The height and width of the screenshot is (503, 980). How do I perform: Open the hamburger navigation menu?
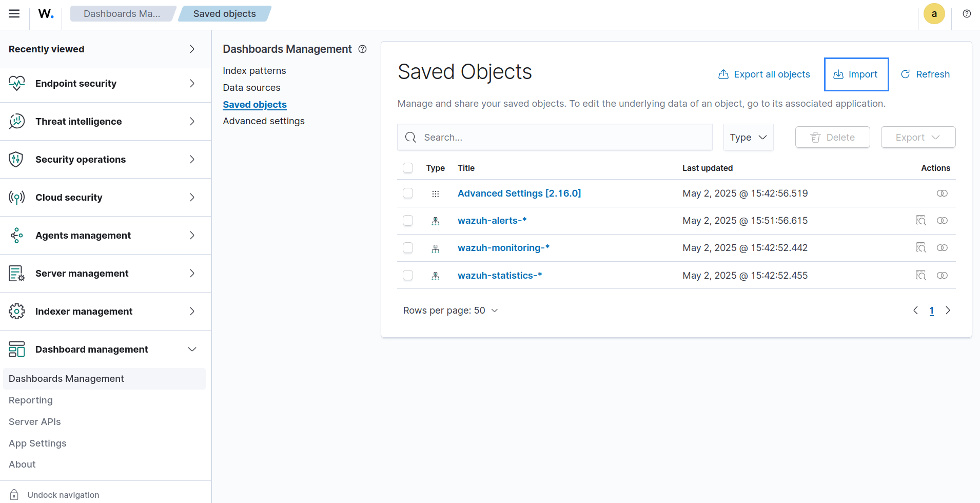[x=14, y=14]
